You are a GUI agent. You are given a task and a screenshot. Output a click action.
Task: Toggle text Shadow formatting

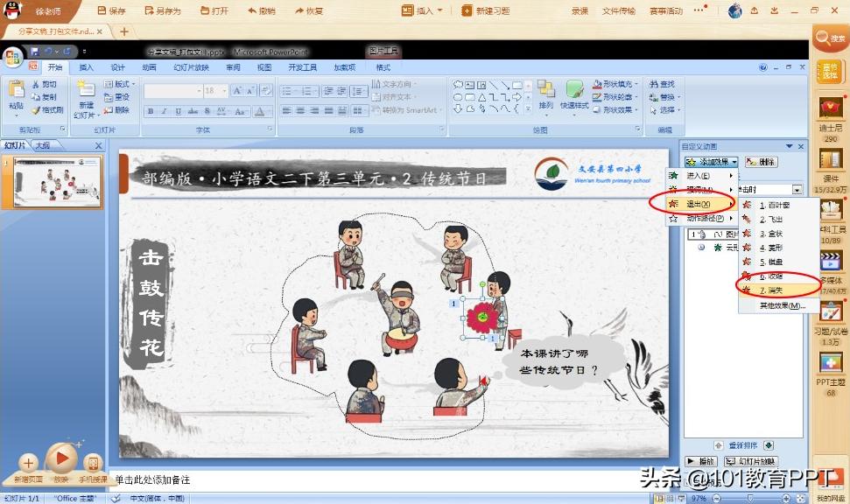tap(207, 111)
